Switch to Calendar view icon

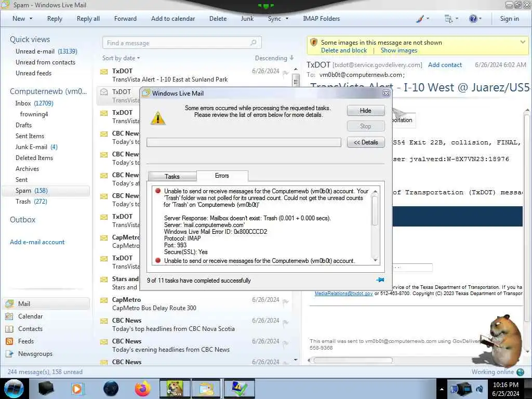coord(9,316)
